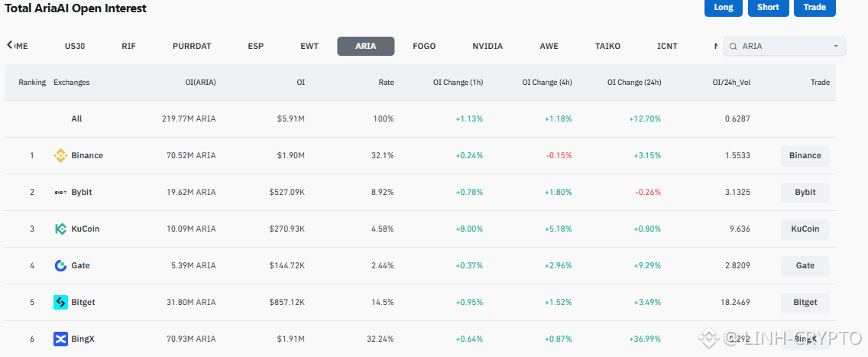Click the BingX exchange name
This screenshot has width=868, height=357.
coord(83,339)
